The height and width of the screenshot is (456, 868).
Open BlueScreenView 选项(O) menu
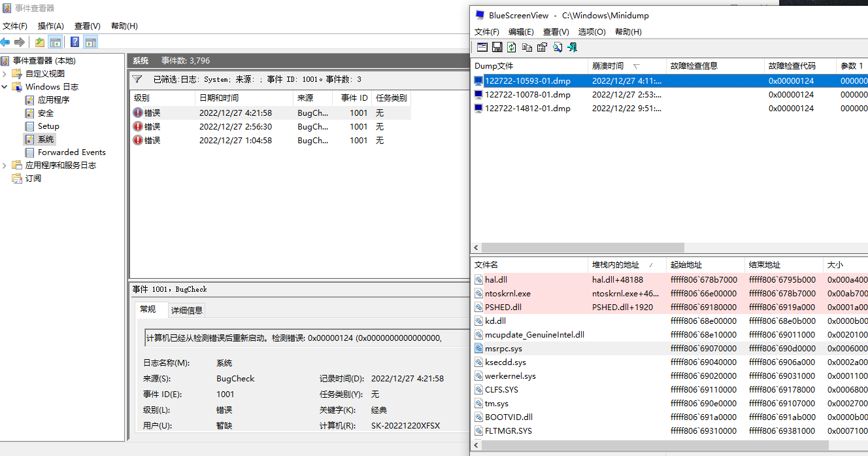click(592, 31)
